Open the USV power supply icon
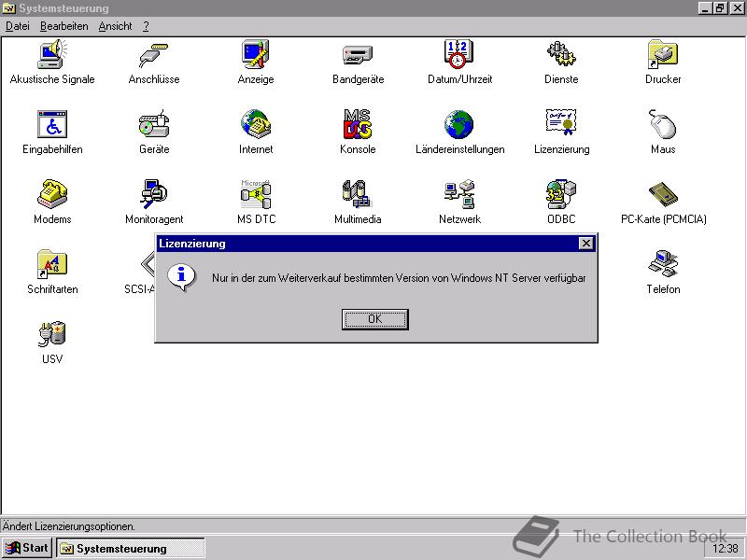 point(52,333)
